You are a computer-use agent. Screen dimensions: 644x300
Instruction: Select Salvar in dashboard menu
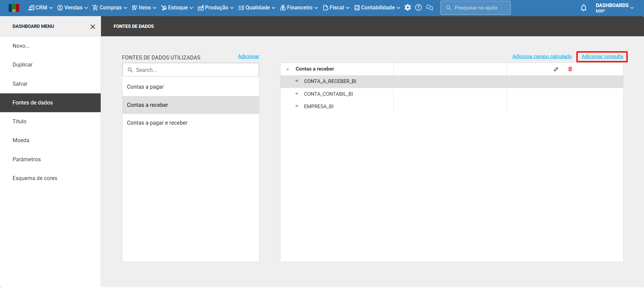coord(50,84)
